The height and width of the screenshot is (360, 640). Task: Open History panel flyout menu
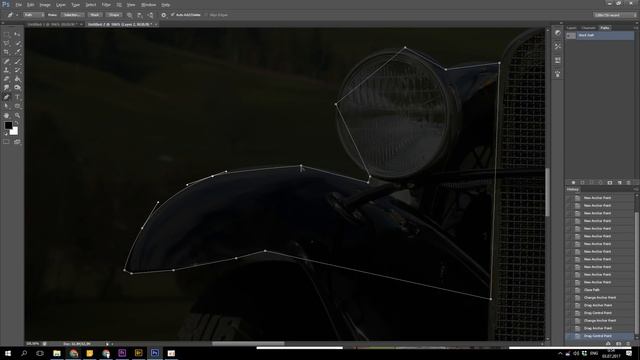pos(636,189)
